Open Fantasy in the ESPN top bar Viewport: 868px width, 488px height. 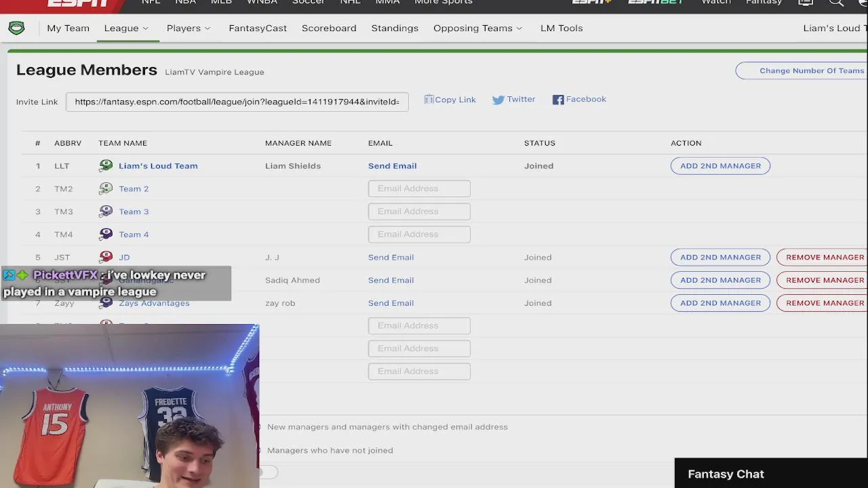click(x=764, y=3)
